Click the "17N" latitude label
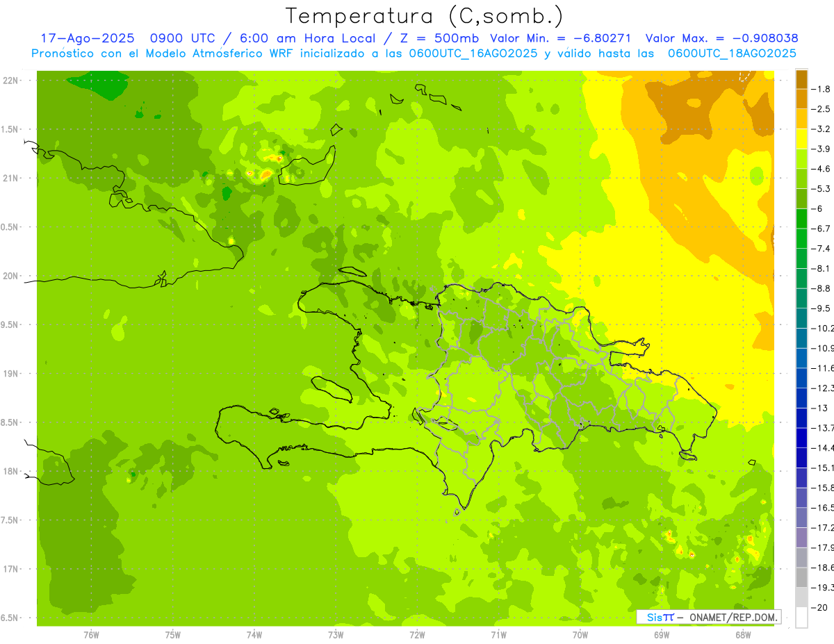 (x=10, y=569)
